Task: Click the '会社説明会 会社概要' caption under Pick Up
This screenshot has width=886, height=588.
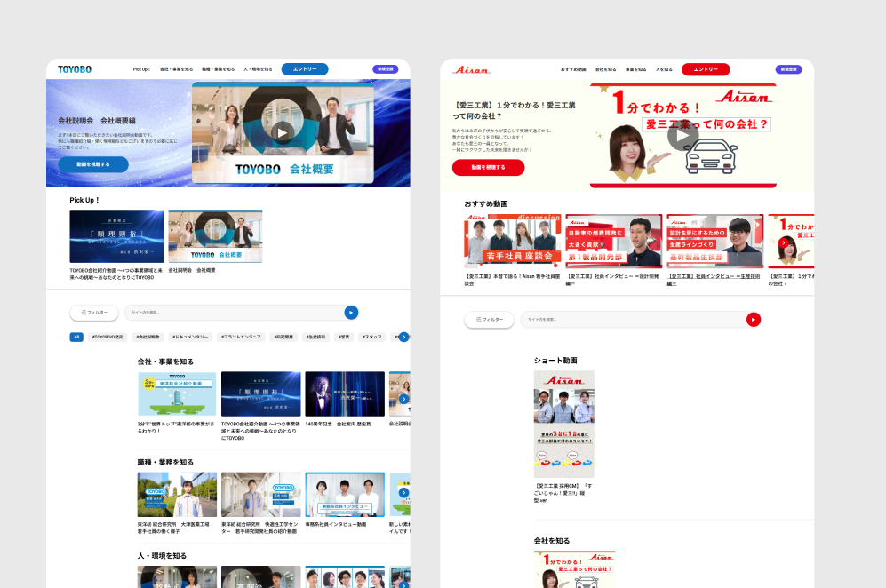Action: click(x=192, y=270)
